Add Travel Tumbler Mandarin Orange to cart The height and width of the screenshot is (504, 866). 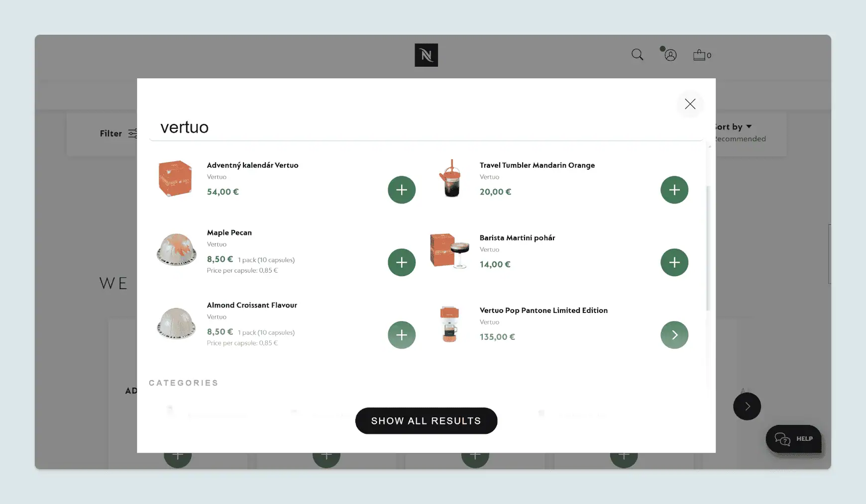click(x=674, y=190)
